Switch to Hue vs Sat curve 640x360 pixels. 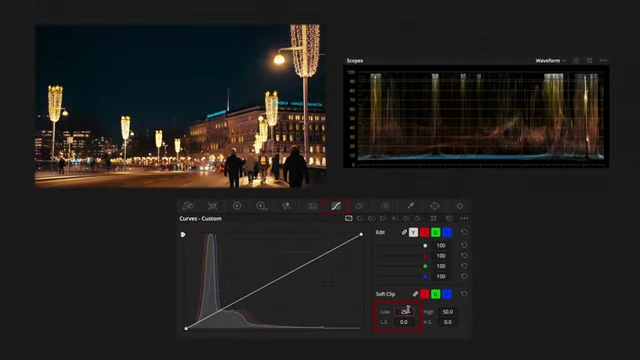tap(371, 218)
